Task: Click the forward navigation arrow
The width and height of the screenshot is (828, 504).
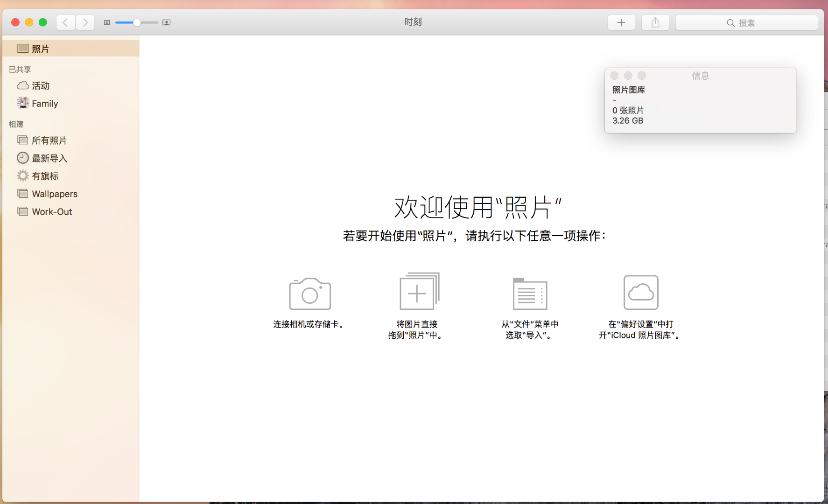Action: point(85,22)
